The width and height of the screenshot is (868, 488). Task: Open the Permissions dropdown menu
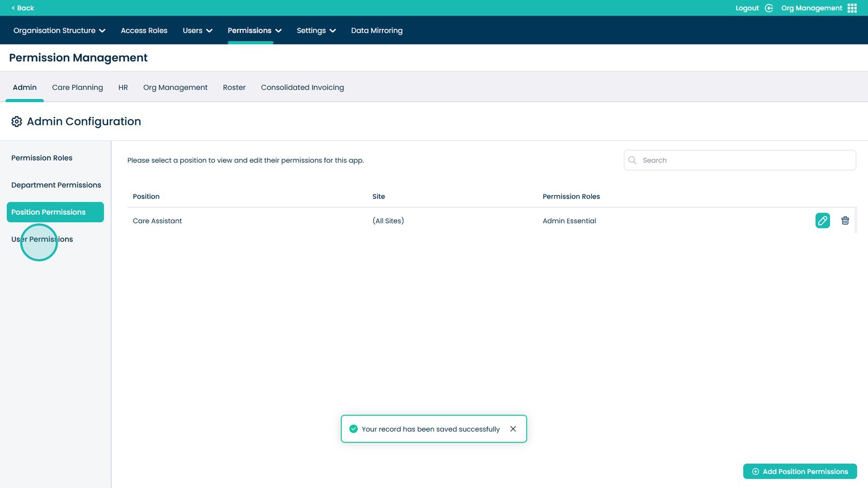coord(254,30)
